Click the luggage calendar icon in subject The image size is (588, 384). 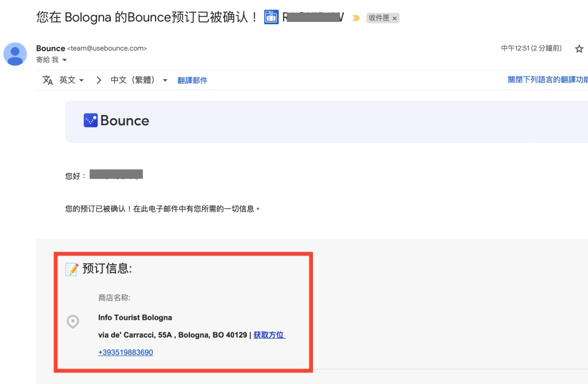coord(271,17)
